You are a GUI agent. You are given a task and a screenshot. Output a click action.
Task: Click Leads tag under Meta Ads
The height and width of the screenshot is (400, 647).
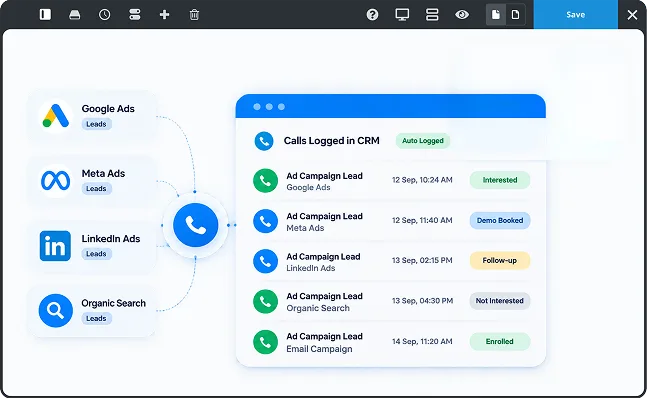[97, 189]
